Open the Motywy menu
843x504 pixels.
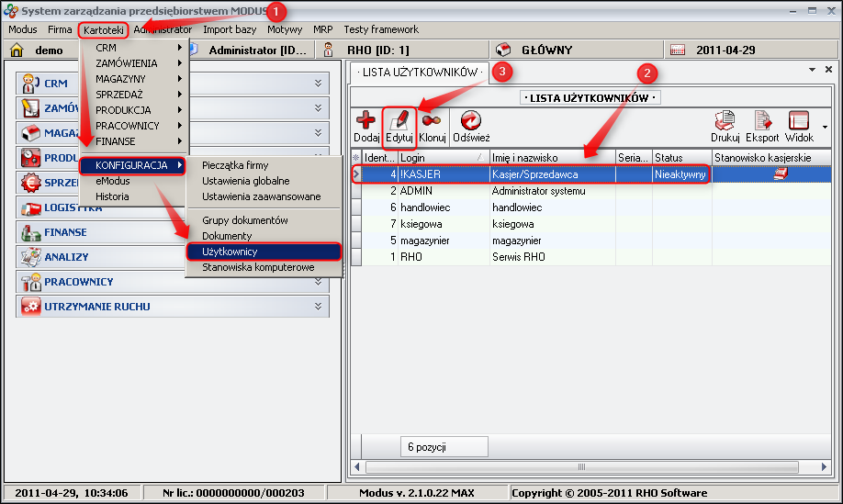tap(285, 29)
